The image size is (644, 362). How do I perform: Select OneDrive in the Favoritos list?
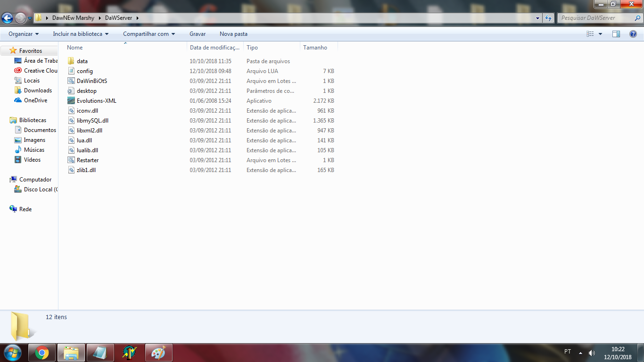(35, 100)
